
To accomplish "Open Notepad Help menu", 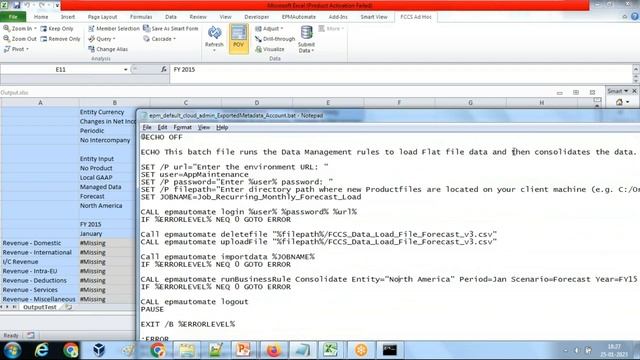I will pyautogui.click(x=222, y=127).
